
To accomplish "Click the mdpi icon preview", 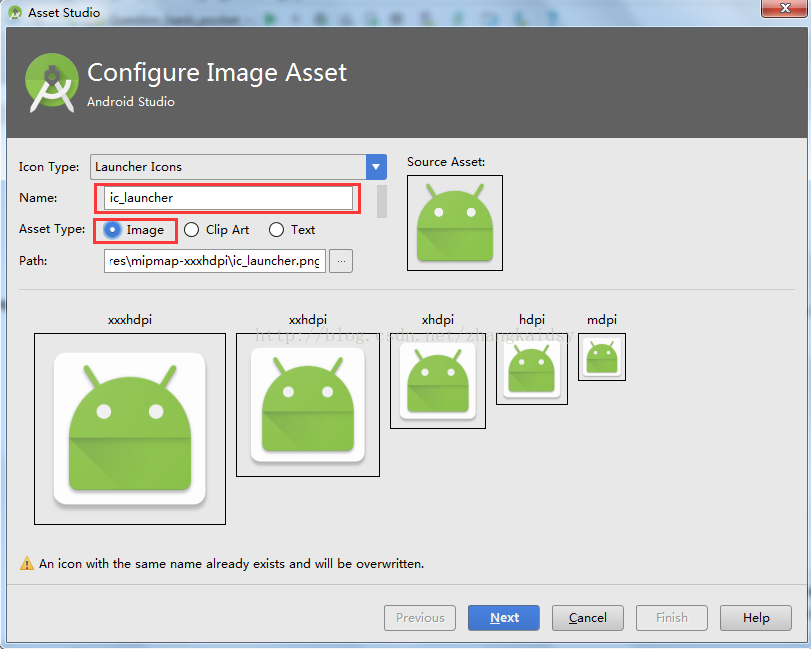I will pos(602,357).
